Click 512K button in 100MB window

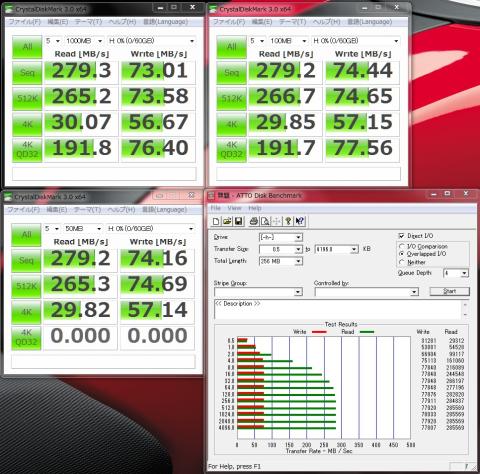pyautogui.click(x=231, y=98)
